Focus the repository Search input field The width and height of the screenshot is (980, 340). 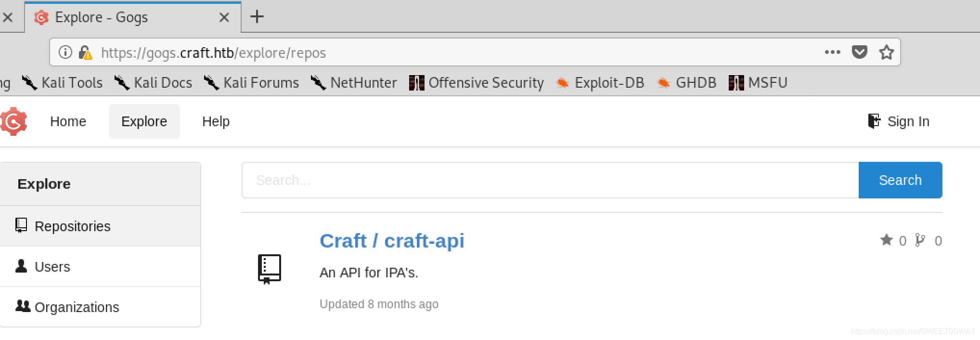[550, 180]
